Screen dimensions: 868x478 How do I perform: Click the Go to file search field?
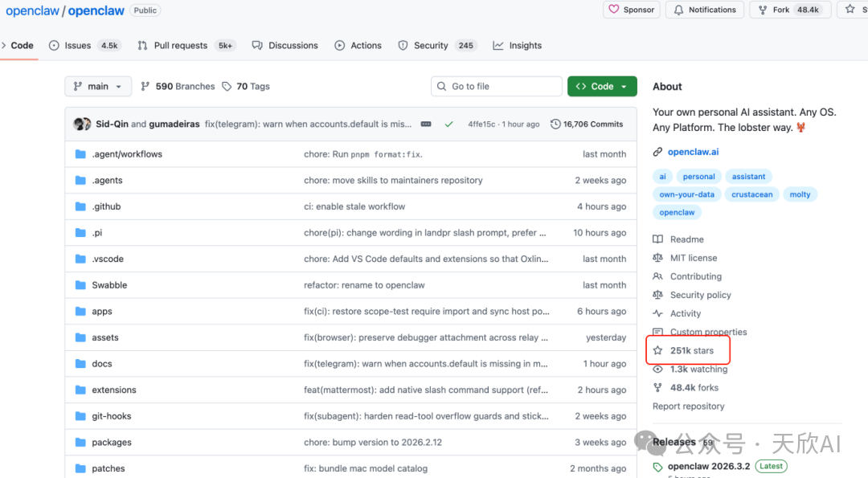(x=497, y=87)
